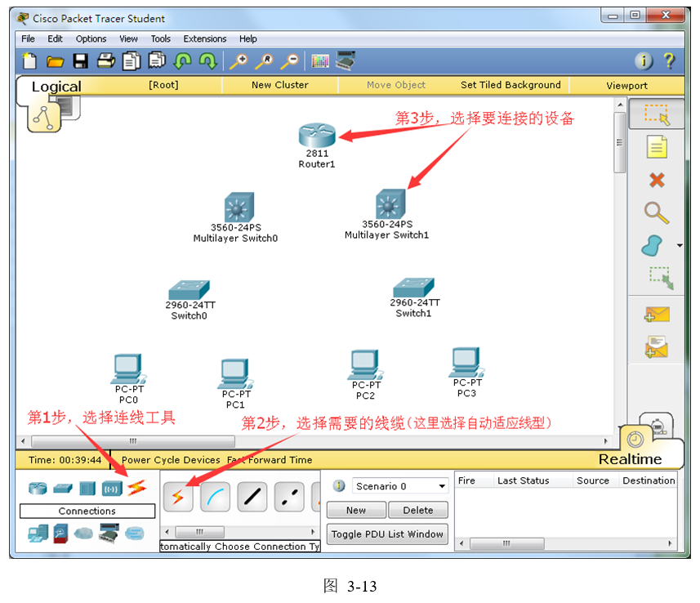Click Toggle PDU List Window
Screen dimensions: 700x603
(x=387, y=534)
